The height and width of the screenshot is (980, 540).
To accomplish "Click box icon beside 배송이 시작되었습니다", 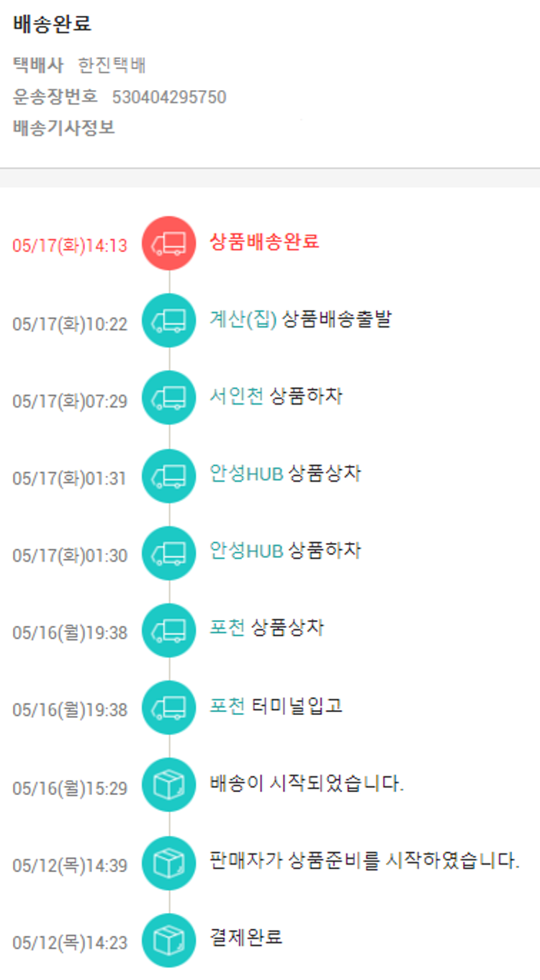I will tap(169, 784).
